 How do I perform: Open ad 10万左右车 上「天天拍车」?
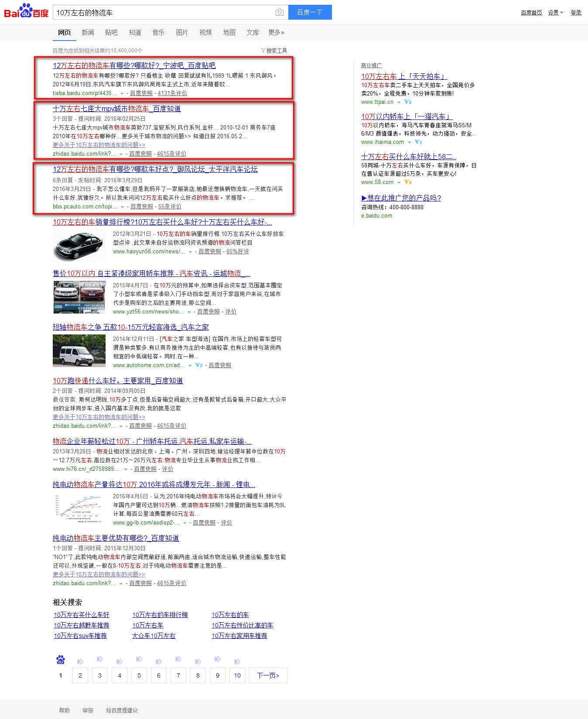point(404,76)
